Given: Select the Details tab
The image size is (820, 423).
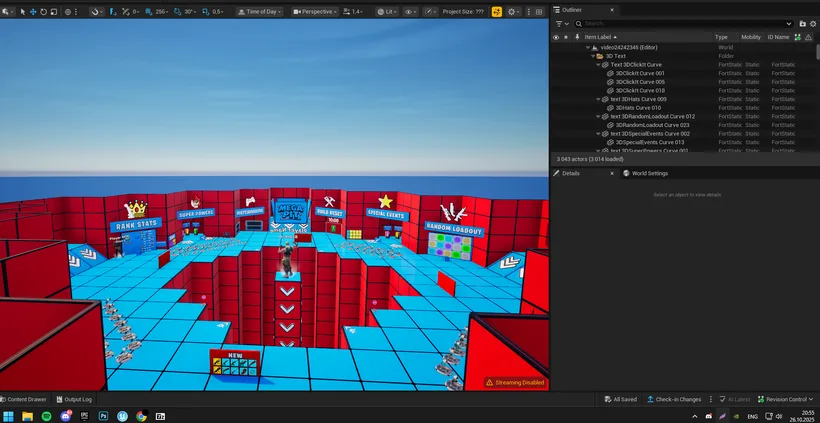Looking at the screenshot, I should pos(571,173).
